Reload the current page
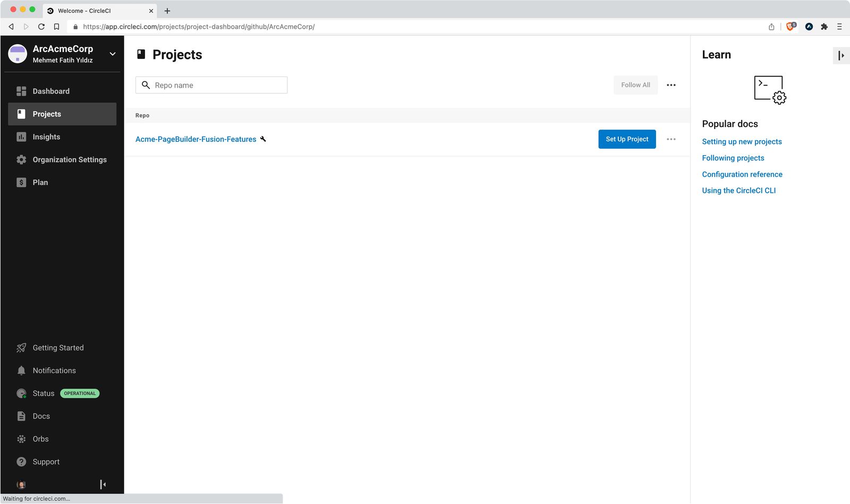850x504 pixels. click(x=41, y=27)
